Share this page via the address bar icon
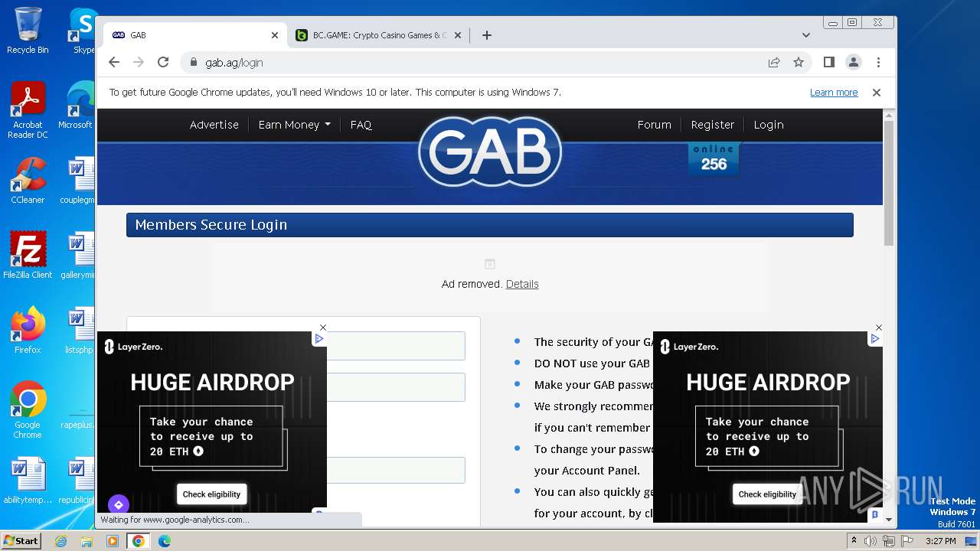The width and height of the screenshot is (980, 551). (x=774, y=62)
